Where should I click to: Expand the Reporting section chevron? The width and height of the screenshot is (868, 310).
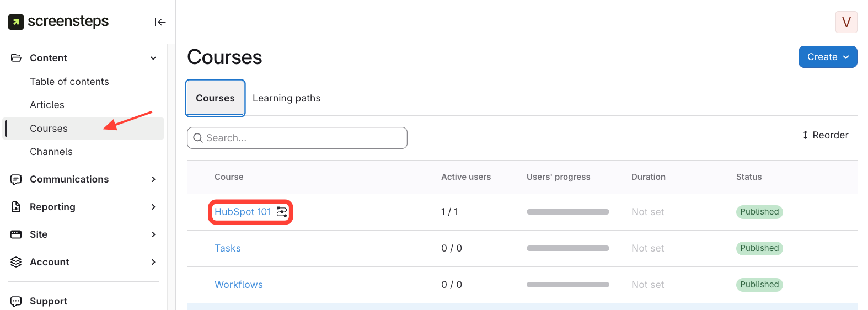tap(153, 207)
